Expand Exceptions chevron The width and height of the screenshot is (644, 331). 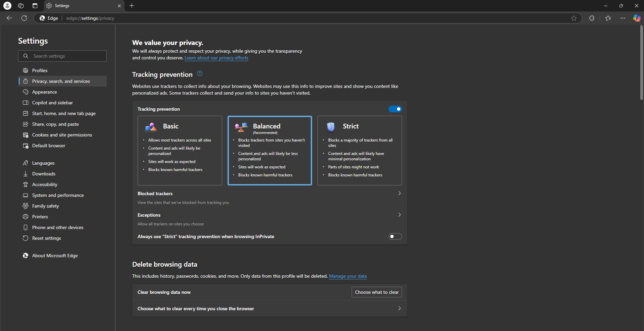click(x=399, y=215)
